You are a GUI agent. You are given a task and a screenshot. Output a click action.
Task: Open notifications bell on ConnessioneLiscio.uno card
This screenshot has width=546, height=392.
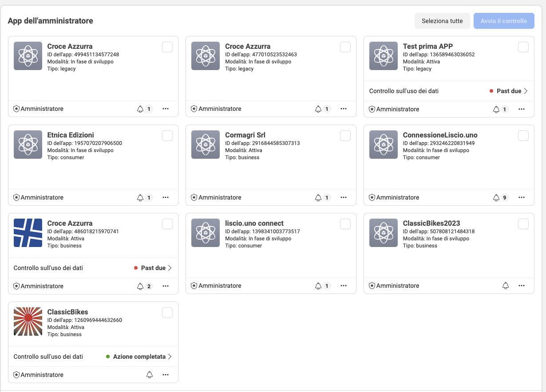point(496,197)
